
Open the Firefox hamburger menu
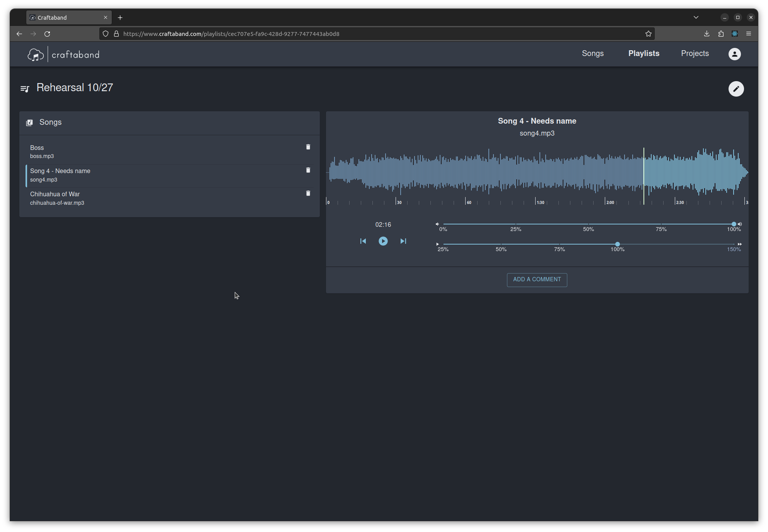point(749,34)
